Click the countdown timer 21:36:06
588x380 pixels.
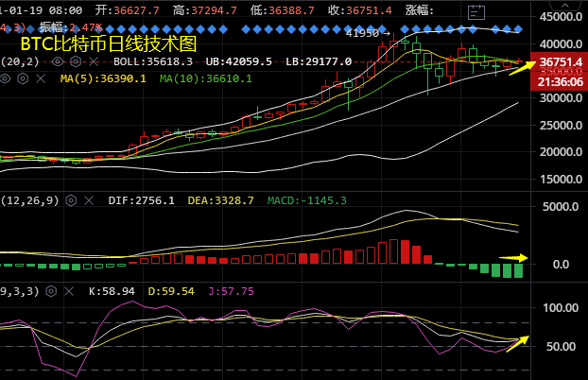[x=560, y=82]
